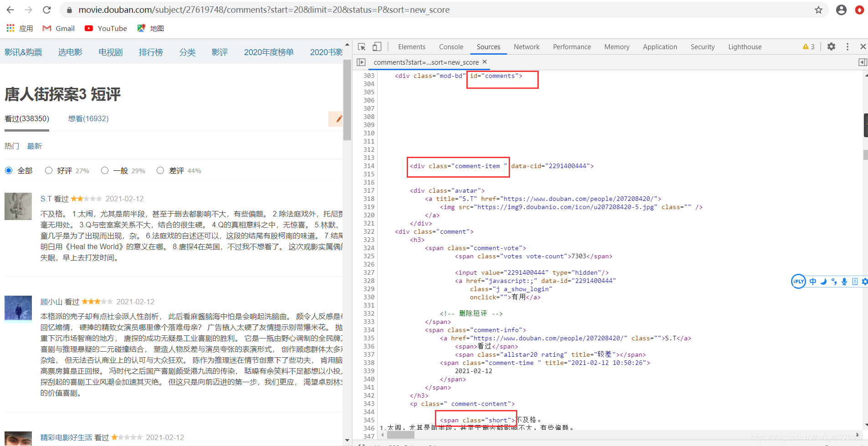Close the DevTools panel
The image size is (868, 446).
coord(863,46)
